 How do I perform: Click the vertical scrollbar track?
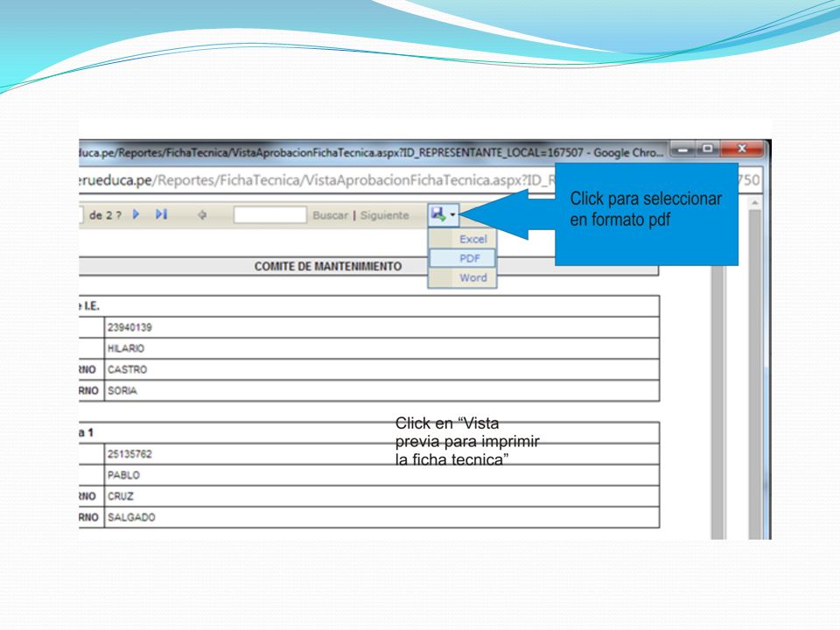pos(755,375)
